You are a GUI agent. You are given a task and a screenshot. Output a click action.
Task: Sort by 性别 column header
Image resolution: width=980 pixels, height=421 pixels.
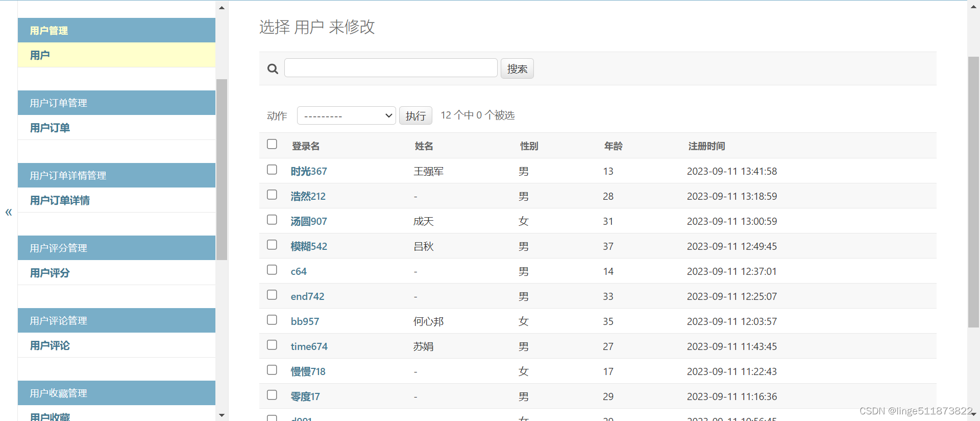529,146
